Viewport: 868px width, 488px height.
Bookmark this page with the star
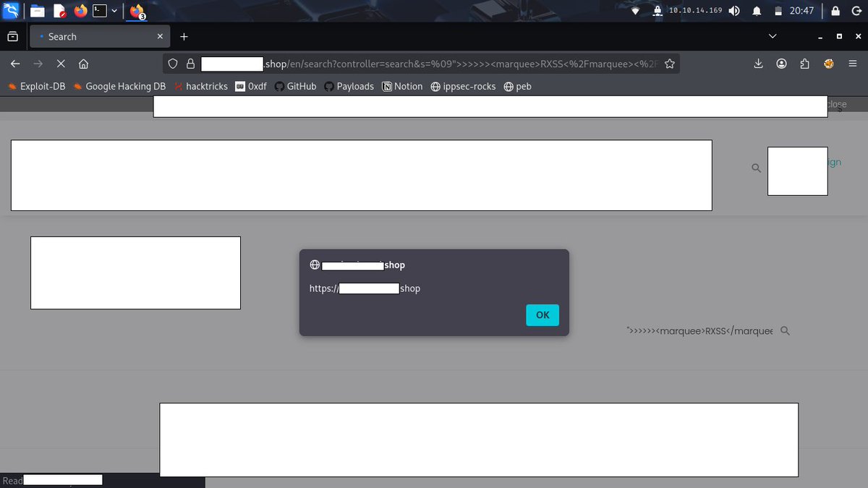click(x=670, y=64)
